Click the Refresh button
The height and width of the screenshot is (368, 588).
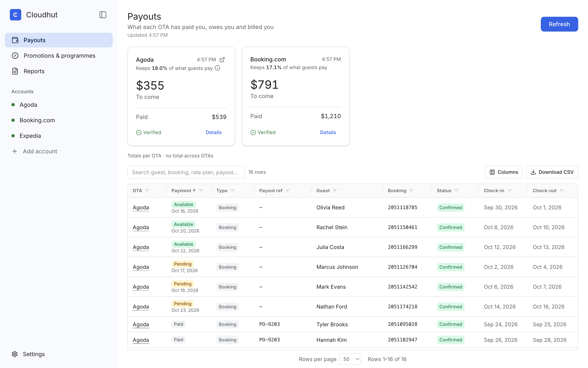tap(559, 24)
